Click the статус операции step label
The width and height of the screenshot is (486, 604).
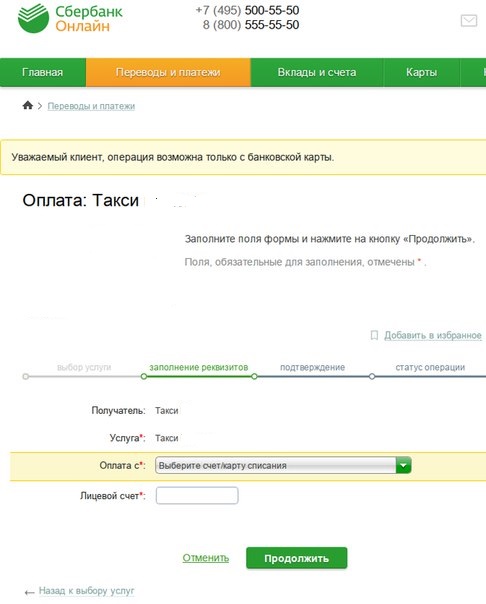[x=430, y=367]
